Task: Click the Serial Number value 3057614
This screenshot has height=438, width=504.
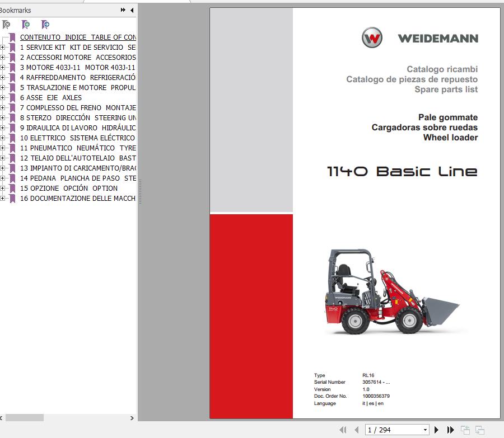Action: click(376, 382)
